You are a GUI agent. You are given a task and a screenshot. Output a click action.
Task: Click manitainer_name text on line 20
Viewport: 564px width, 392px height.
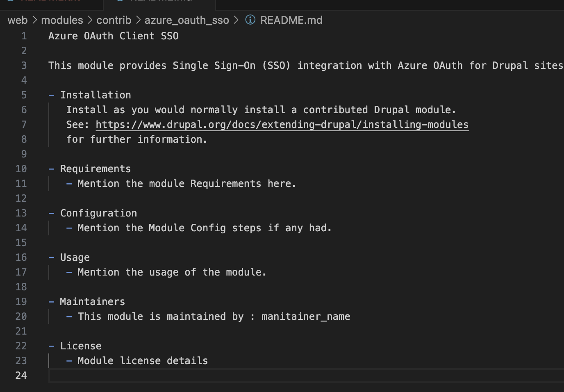click(306, 316)
